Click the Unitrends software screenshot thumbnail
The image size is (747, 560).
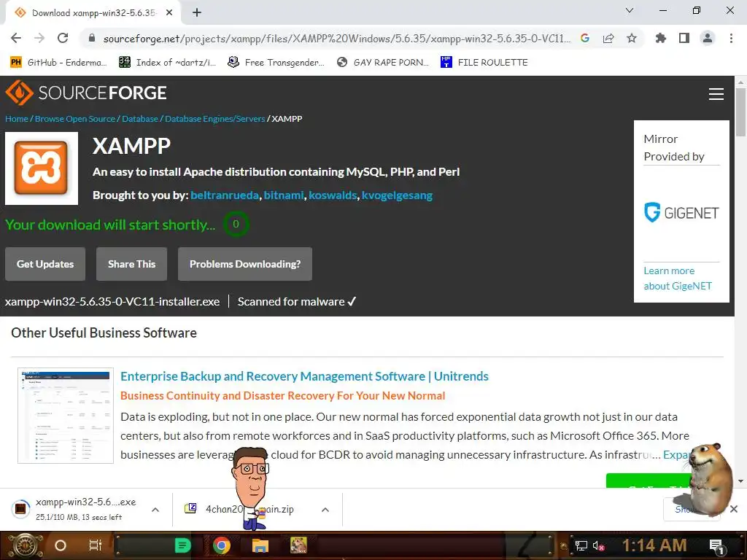point(66,415)
